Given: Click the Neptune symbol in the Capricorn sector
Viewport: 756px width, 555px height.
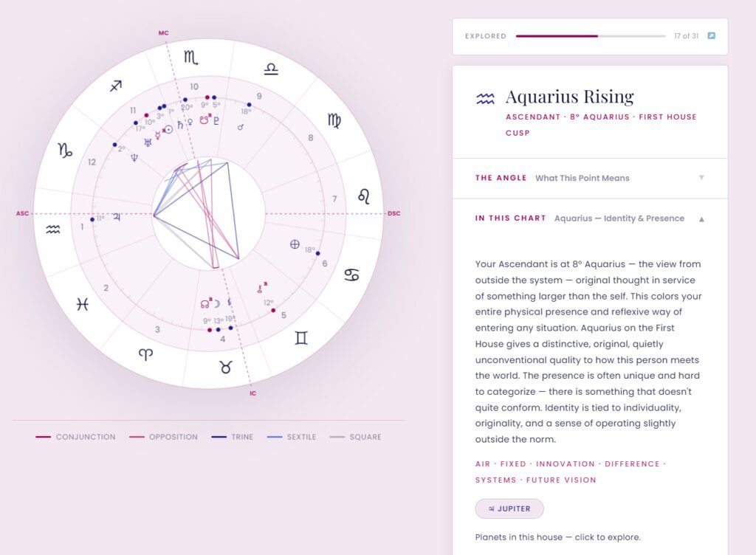Looking at the screenshot, I should point(135,156).
